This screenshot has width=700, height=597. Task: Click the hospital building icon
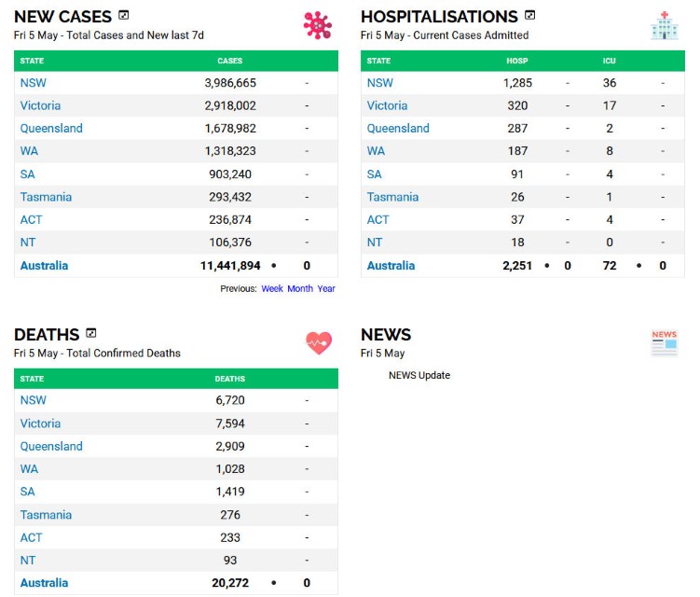[664, 25]
